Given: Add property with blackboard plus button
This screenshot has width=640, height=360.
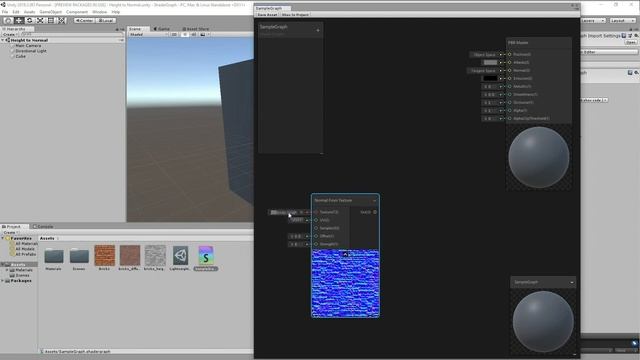Looking at the screenshot, I should pos(318,30).
